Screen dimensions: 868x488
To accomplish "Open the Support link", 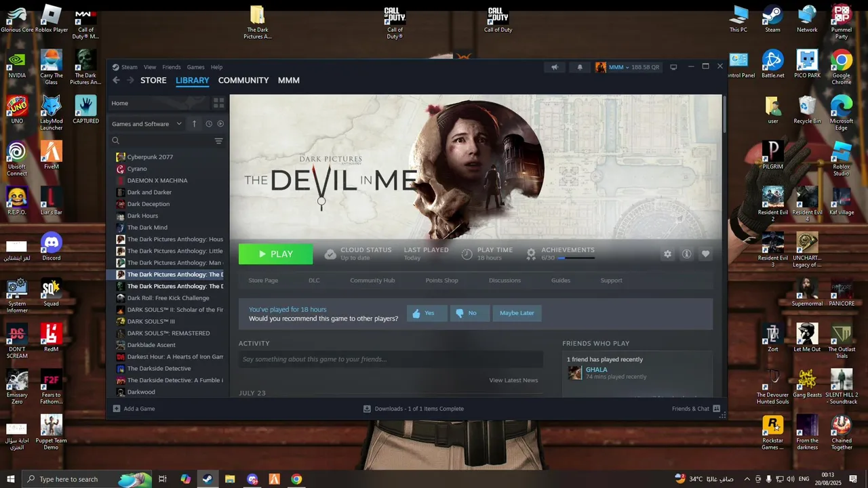I will click(x=611, y=281).
